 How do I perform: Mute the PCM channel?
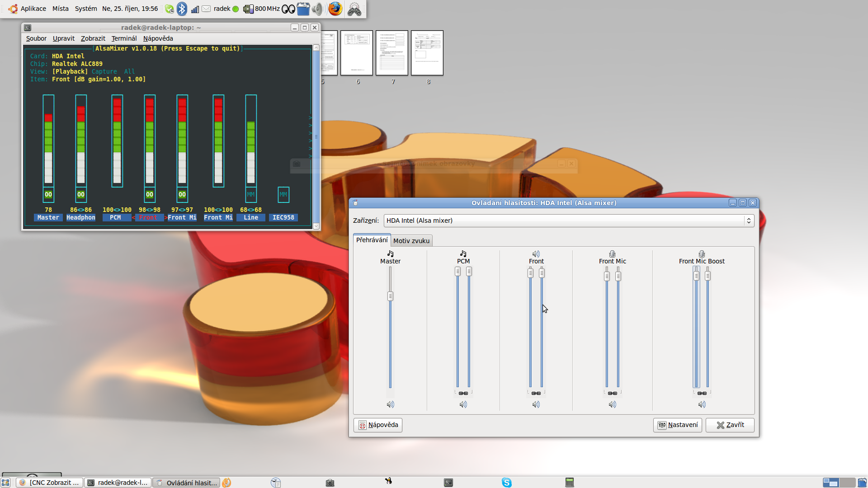click(x=463, y=404)
